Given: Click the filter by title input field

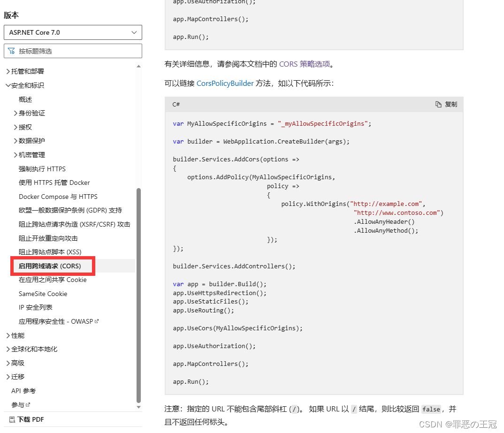Looking at the screenshot, I should (73, 51).
